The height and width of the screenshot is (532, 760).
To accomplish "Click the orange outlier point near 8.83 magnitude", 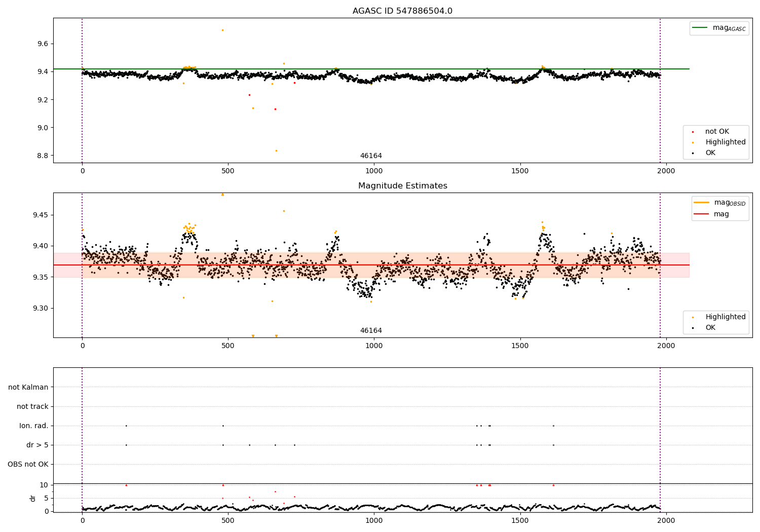I will coord(276,150).
